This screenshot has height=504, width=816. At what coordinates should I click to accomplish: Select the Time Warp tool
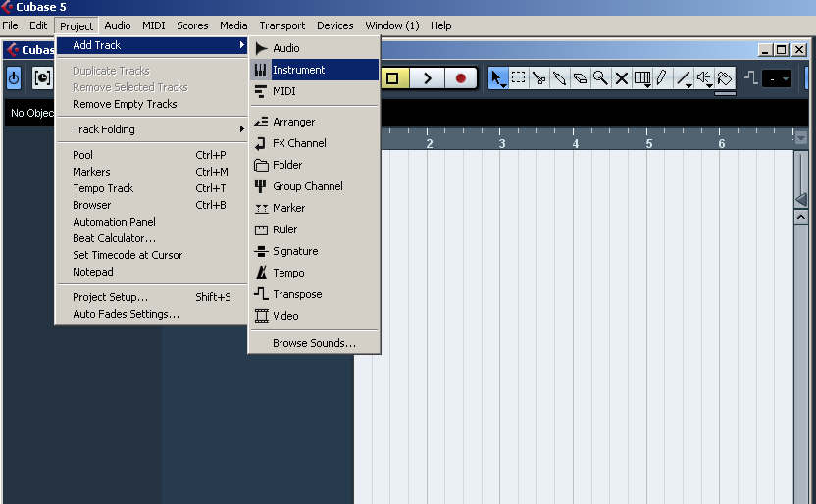click(641, 78)
